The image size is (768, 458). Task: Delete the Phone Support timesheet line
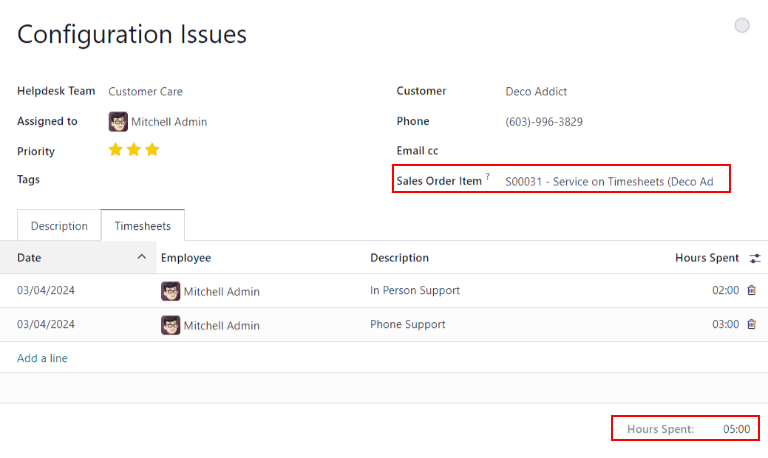tap(751, 324)
